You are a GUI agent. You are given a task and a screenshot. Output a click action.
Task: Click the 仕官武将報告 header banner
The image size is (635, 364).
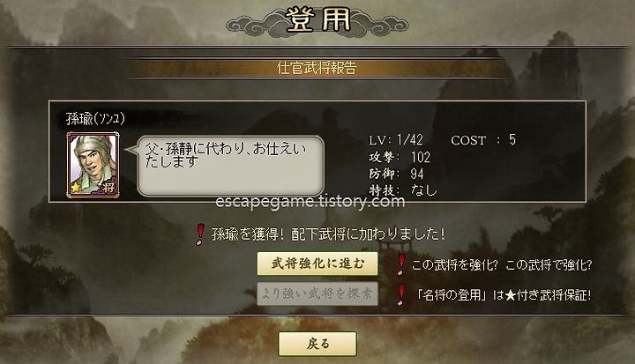[x=317, y=68]
